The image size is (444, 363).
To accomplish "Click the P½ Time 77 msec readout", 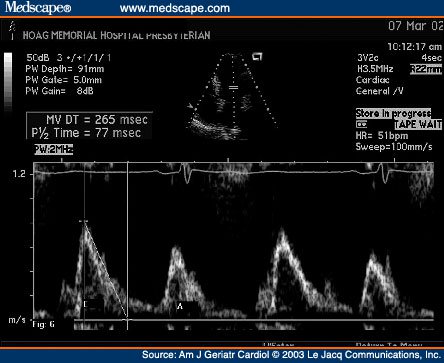I will click(86, 133).
